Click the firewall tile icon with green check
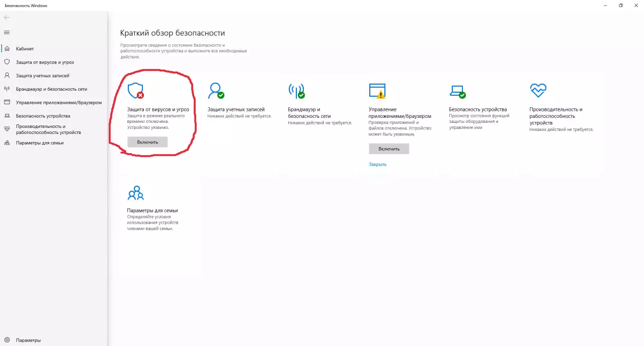Image resolution: width=644 pixels, height=346 pixels. pos(296,91)
